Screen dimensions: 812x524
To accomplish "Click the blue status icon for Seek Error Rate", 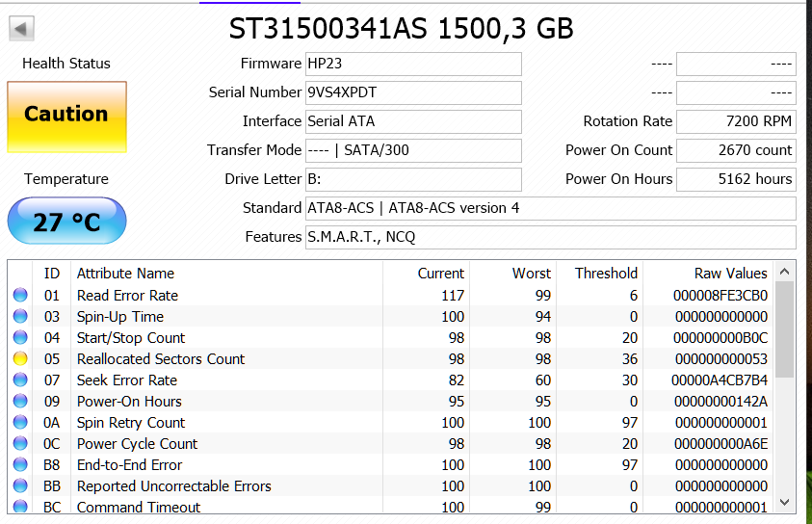I will pyautogui.click(x=20, y=380).
